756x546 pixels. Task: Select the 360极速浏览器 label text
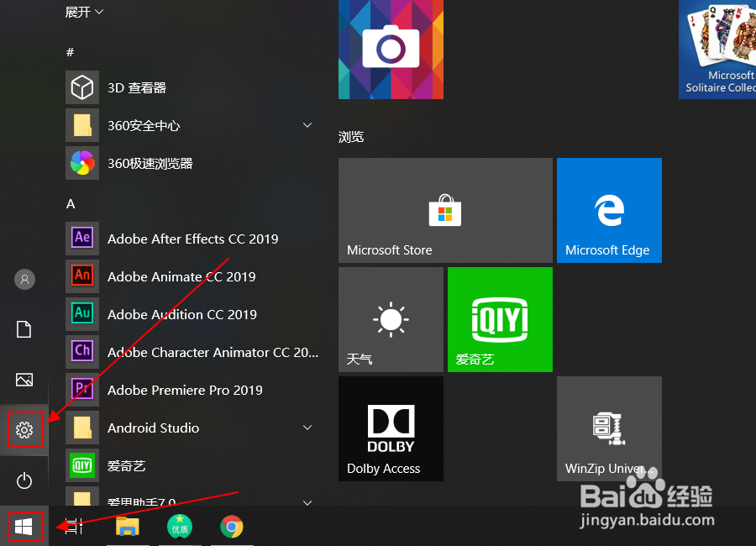[x=150, y=164]
